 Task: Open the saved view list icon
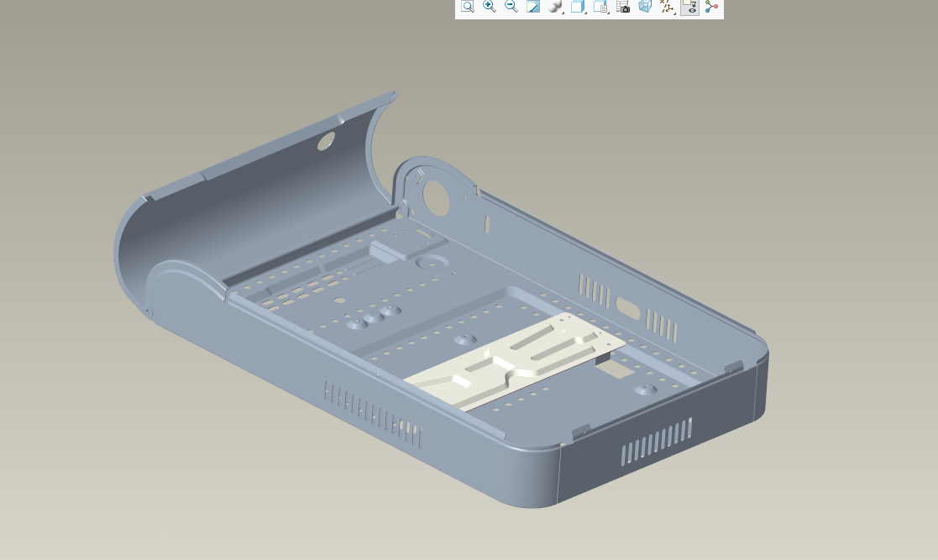coord(600,7)
